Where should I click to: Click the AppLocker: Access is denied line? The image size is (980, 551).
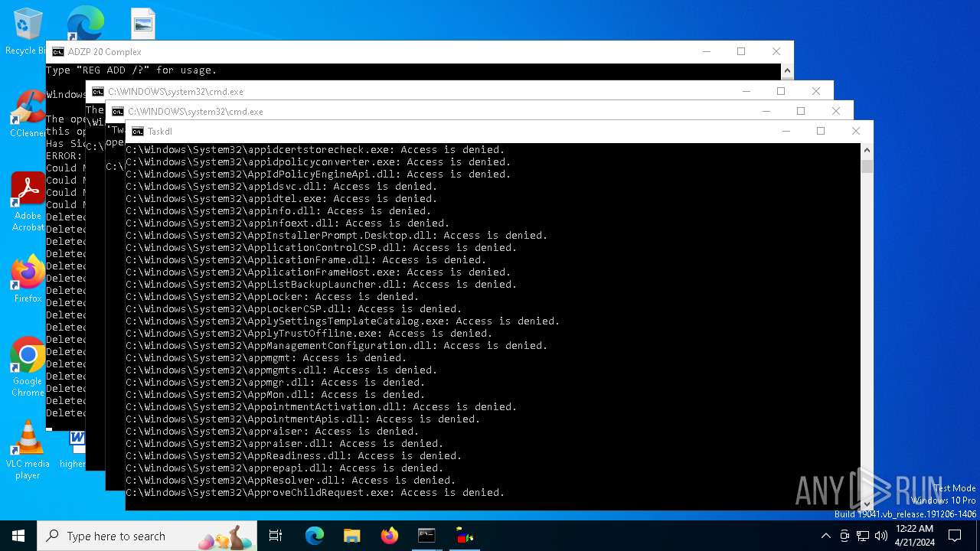point(273,296)
